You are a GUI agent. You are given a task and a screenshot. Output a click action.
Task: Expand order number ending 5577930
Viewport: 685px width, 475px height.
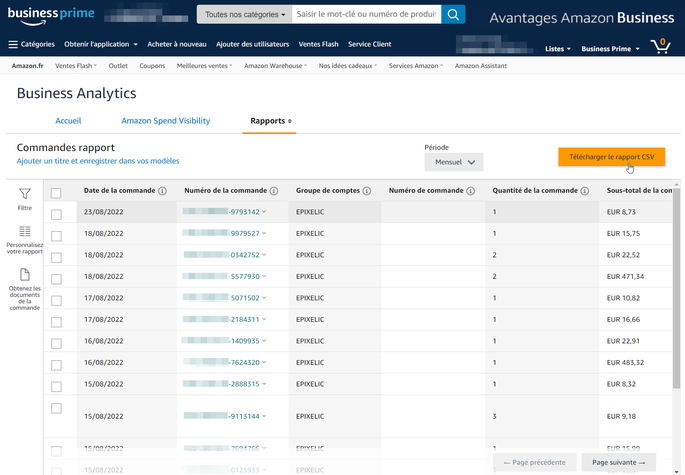264,276
